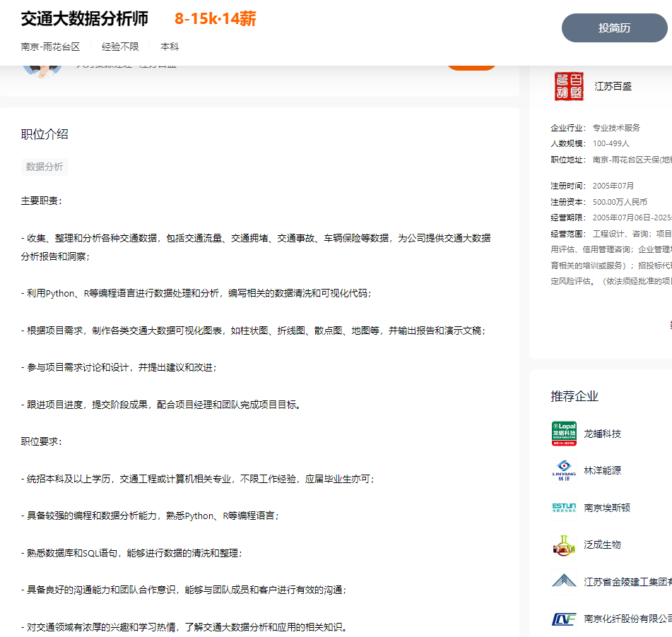Open the 江苏百盛 company name link
This screenshot has width=672, height=637.
pos(613,86)
